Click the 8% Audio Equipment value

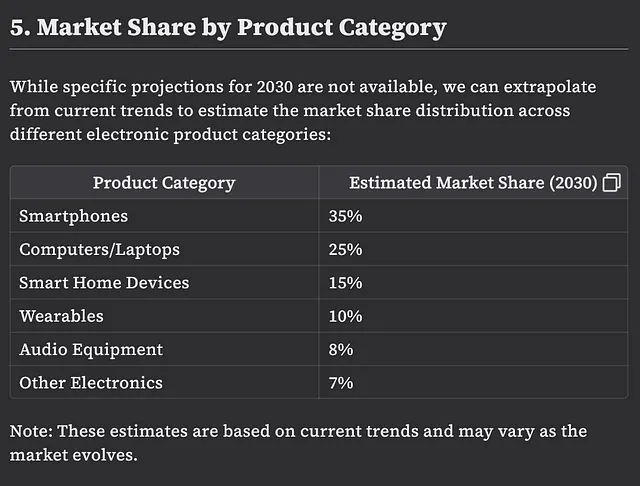341,349
